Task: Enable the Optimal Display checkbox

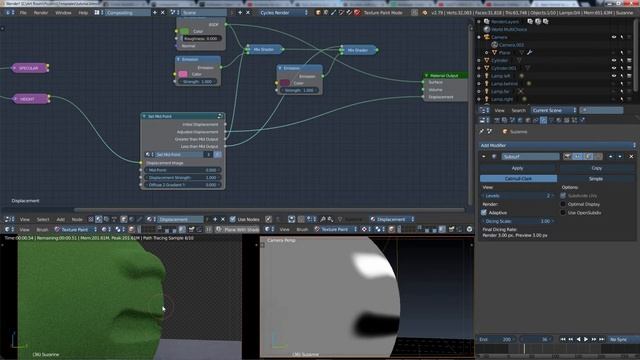Action: click(x=563, y=204)
